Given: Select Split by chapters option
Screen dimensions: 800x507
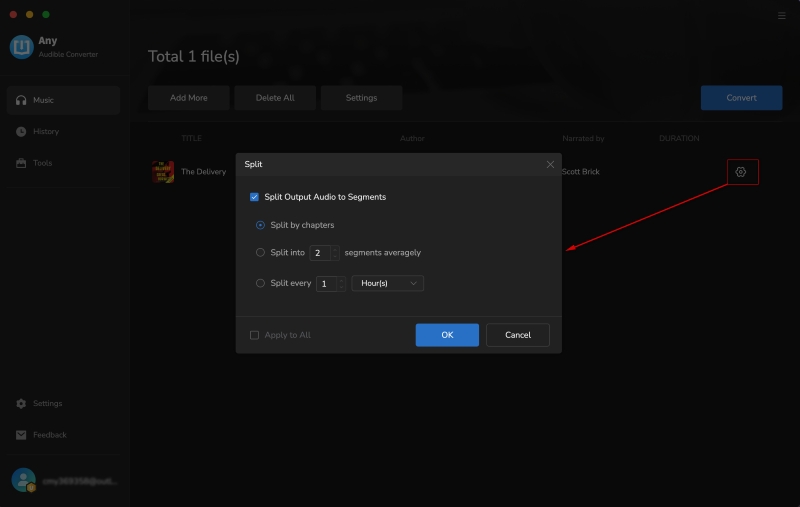Looking at the screenshot, I should 260,225.
